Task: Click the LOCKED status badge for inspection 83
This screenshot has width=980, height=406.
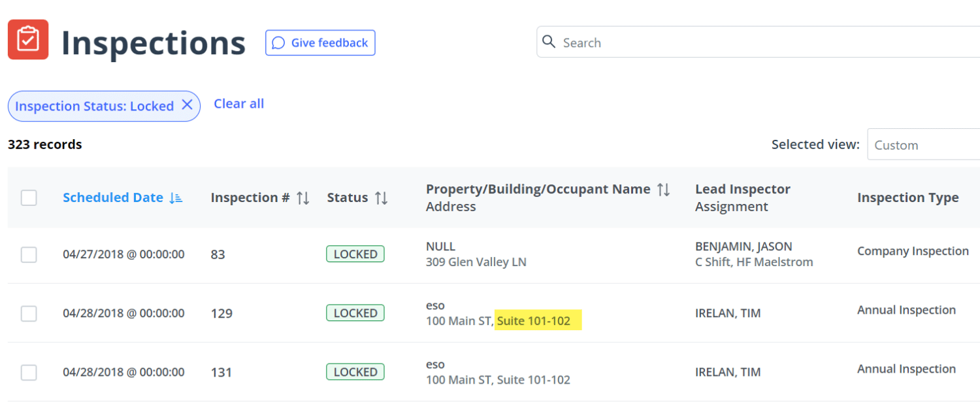Action: [x=355, y=254]
